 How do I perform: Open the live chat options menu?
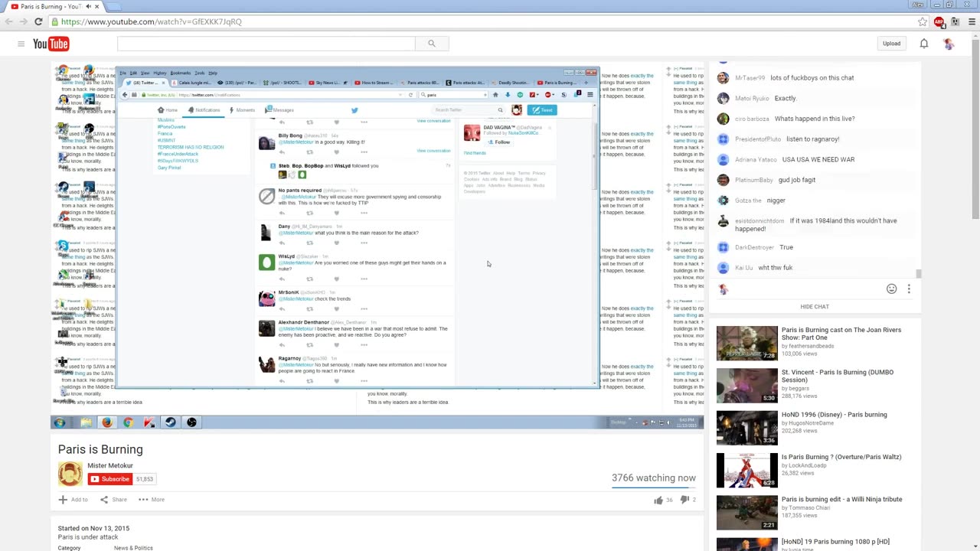tap(909, 289)
